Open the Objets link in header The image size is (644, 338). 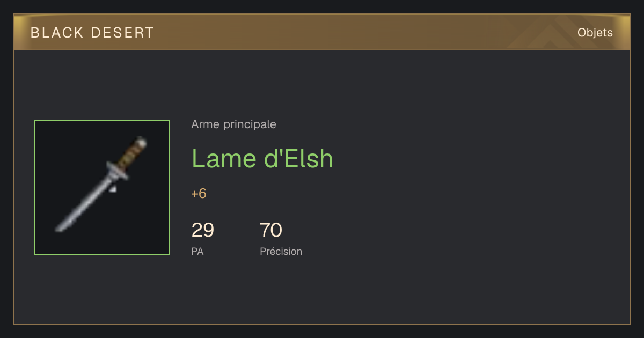[x=595, y=33]
